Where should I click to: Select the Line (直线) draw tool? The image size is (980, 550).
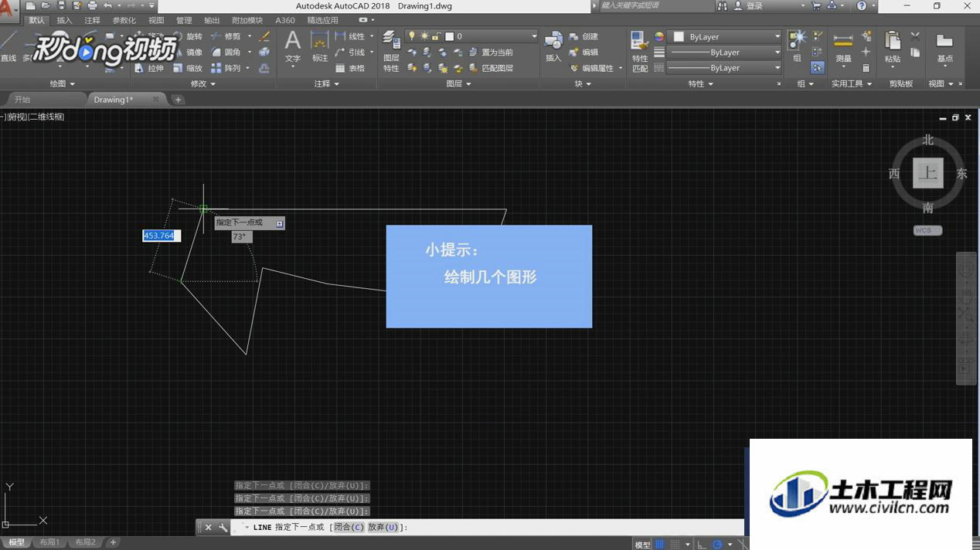tap(9, 47)
